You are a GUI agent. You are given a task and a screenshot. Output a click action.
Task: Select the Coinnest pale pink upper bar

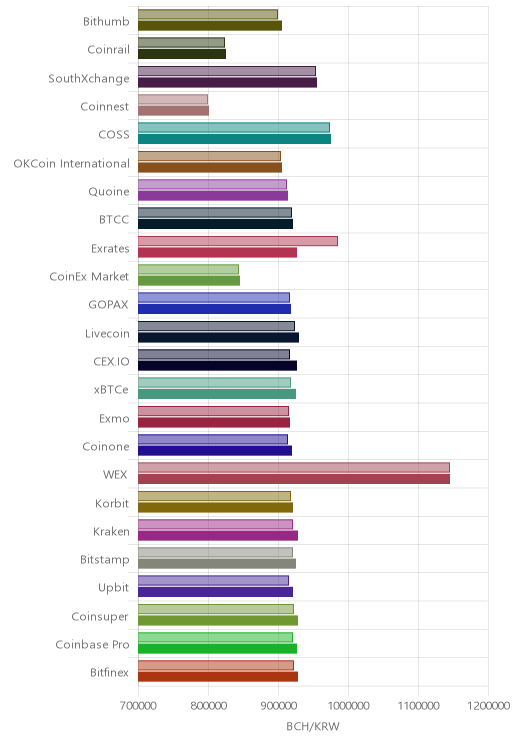pyautogui.click(x=173, y=100)
